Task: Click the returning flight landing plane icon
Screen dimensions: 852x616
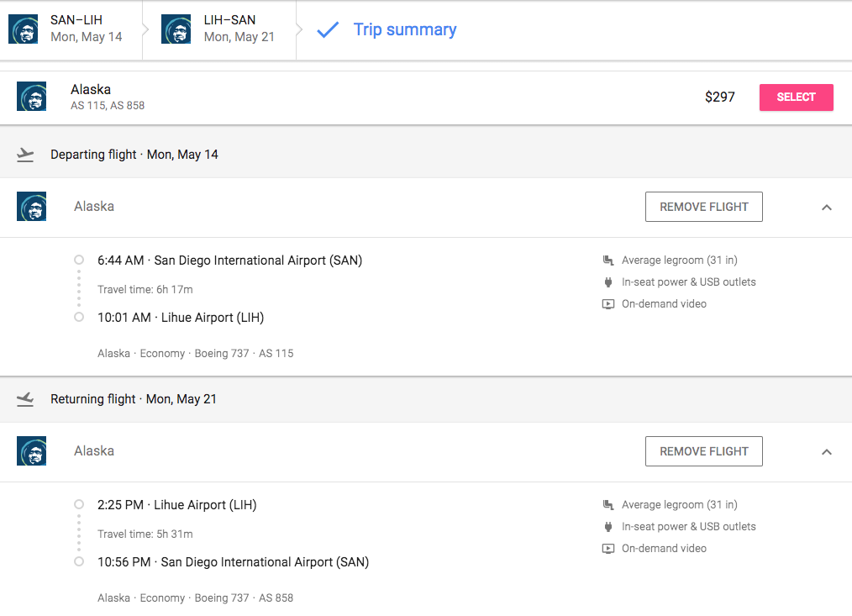Action: pyautogui.click(x=25, y=399)
